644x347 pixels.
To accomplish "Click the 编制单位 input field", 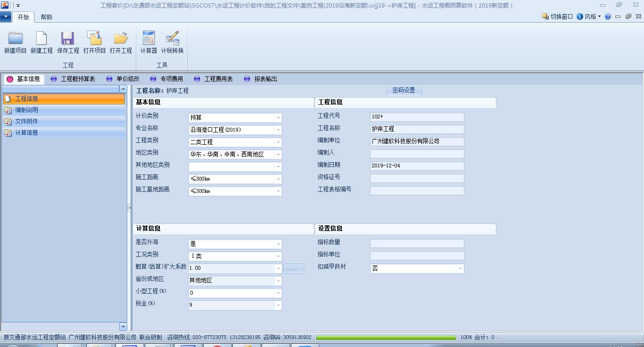I will [417, 141].
